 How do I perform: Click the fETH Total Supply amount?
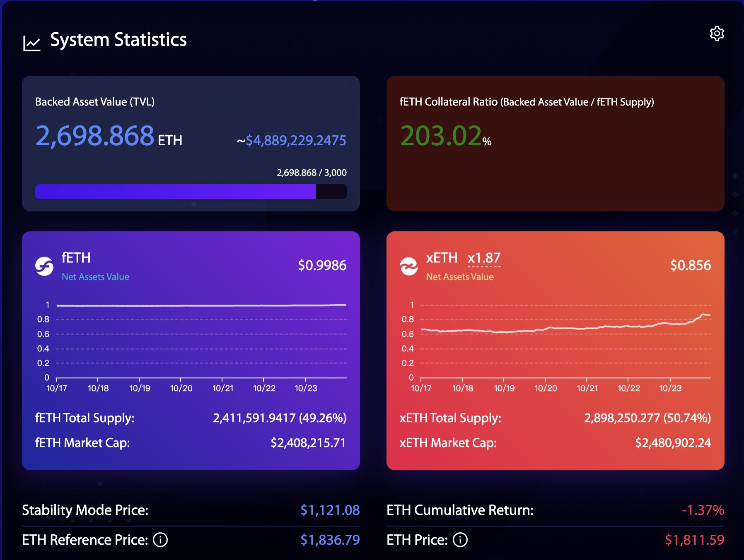(x=280, y=418)
